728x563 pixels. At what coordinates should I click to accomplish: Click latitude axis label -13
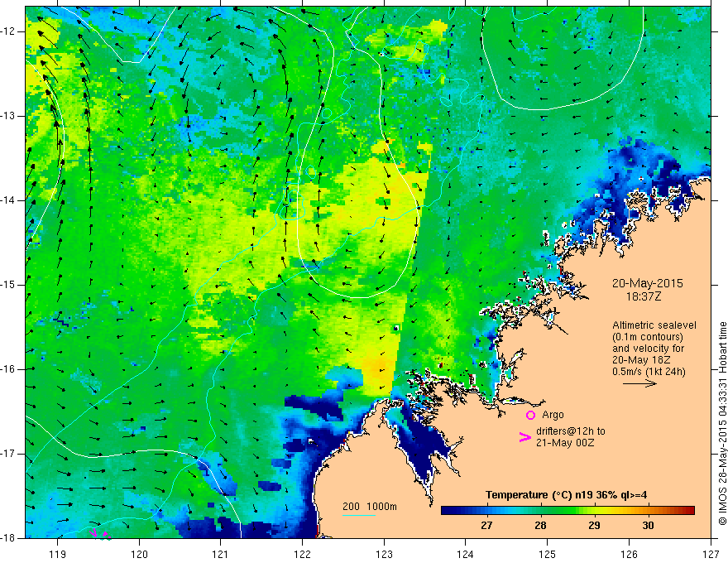8,116
